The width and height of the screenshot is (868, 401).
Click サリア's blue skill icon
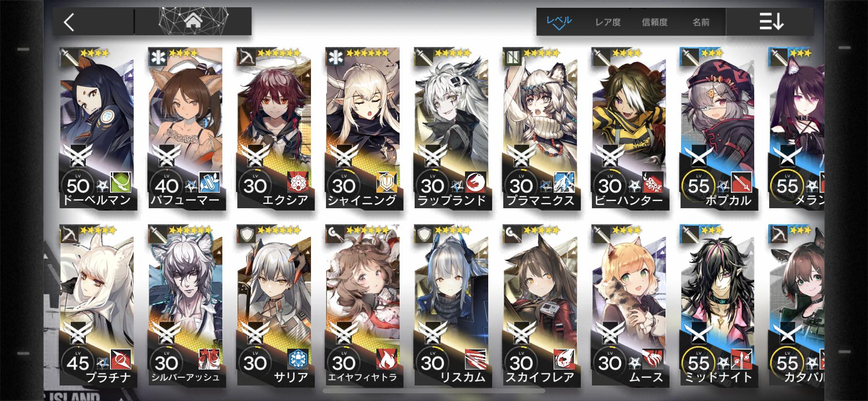[297, 359]
